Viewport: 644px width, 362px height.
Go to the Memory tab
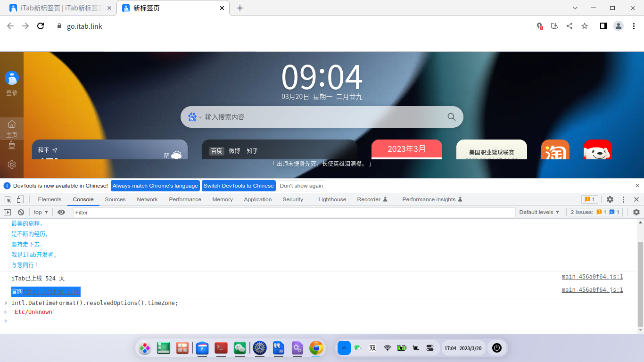(x=223, y=199)
